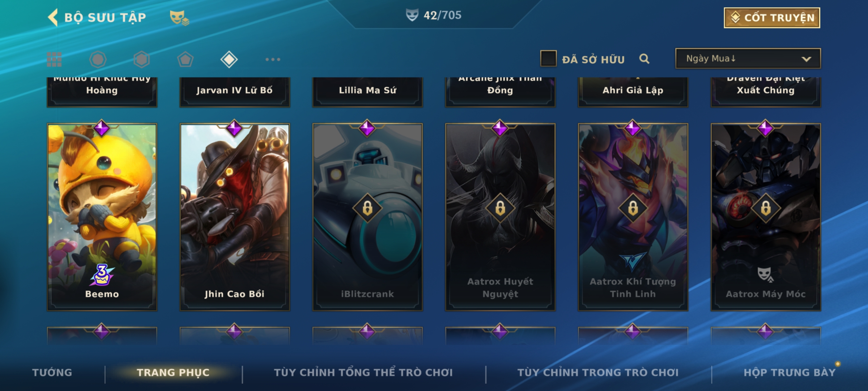Viewport: 868px width, 391px height.
Task: Select the pentagon rarity filter icon
Action: tap(186, 59)
